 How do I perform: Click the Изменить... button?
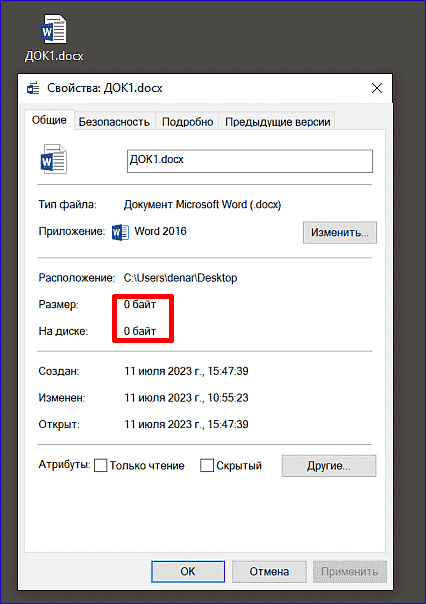(x=340, y=232)
